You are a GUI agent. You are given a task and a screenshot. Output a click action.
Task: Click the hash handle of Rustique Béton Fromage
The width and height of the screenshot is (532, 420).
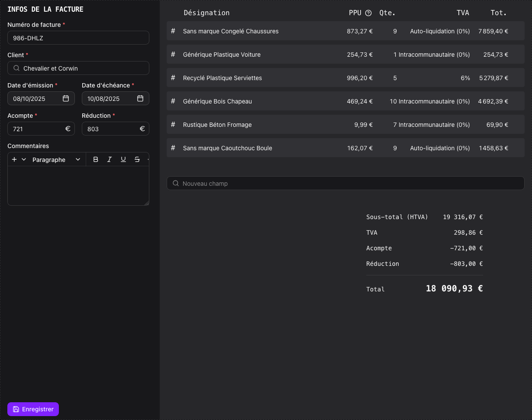coord(173,124)
